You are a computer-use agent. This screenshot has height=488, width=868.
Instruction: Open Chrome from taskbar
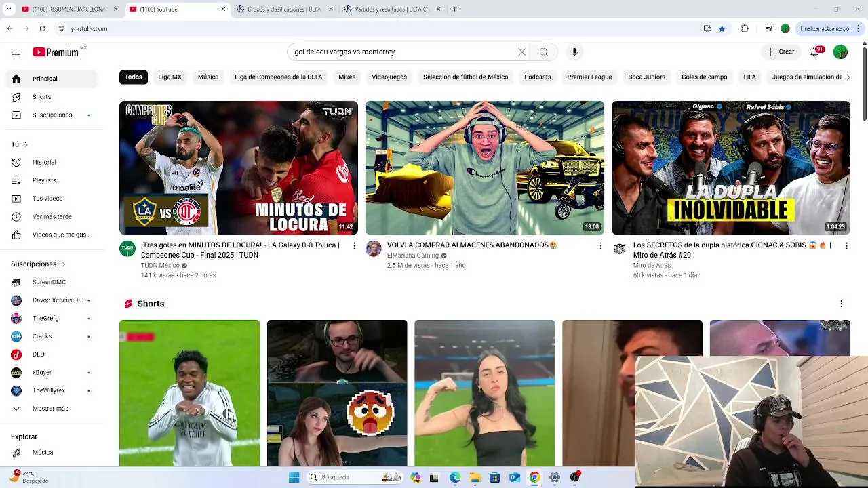pos(534,478)
